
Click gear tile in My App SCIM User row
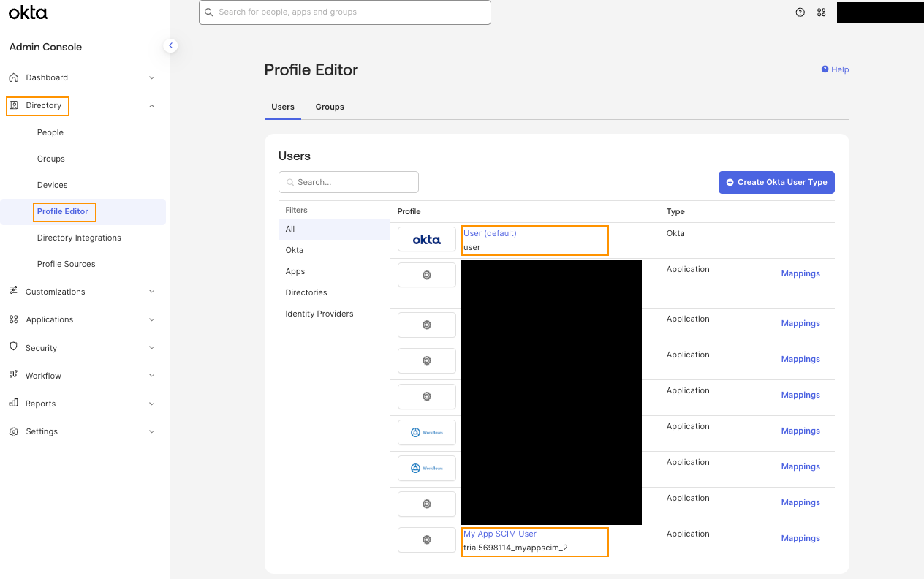coord(427,540)
